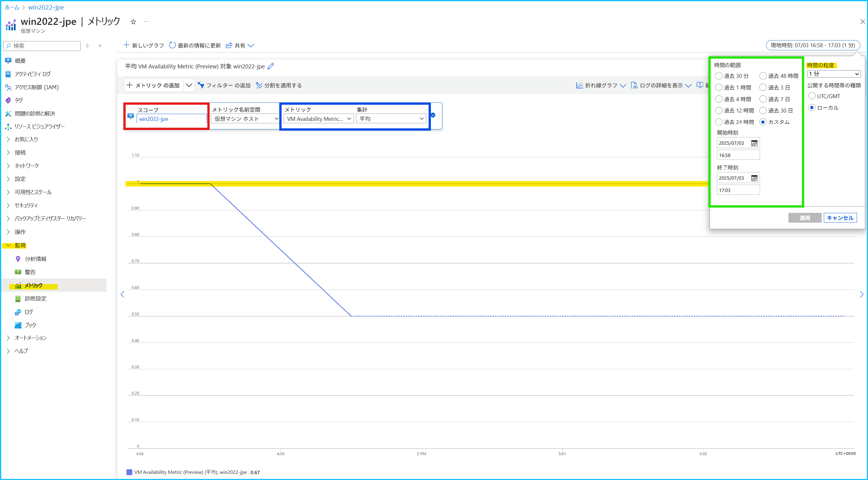Click the new alert icon in chart toolbar
This screenshot has width=868, height=480.
[700, 85]
